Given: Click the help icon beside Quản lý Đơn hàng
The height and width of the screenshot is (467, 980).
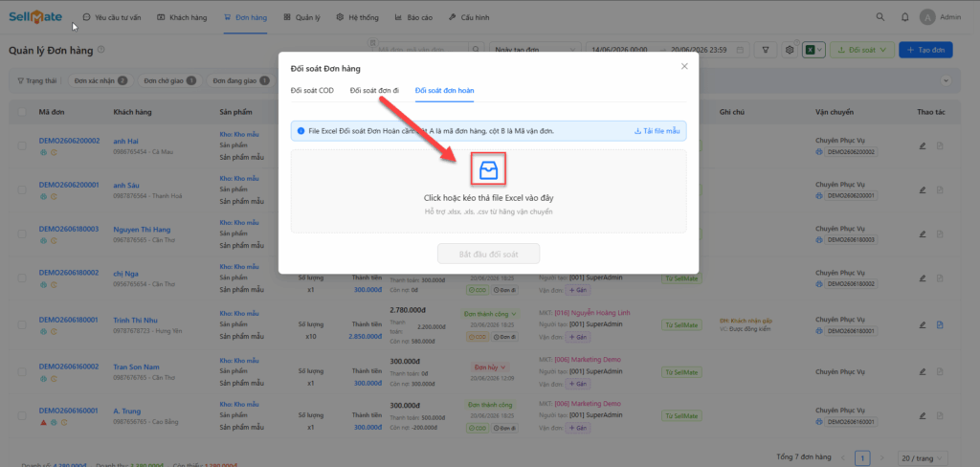Looking at the screenshot, I should point(101,50).
